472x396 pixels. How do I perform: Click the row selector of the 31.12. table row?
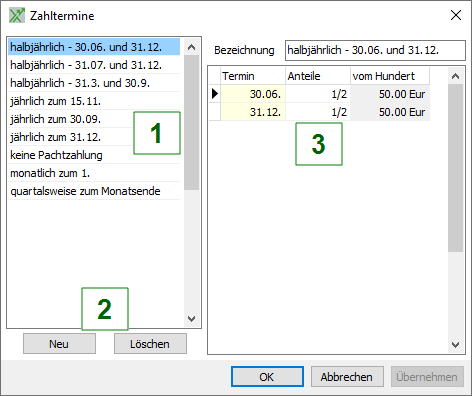pos(215,112)
